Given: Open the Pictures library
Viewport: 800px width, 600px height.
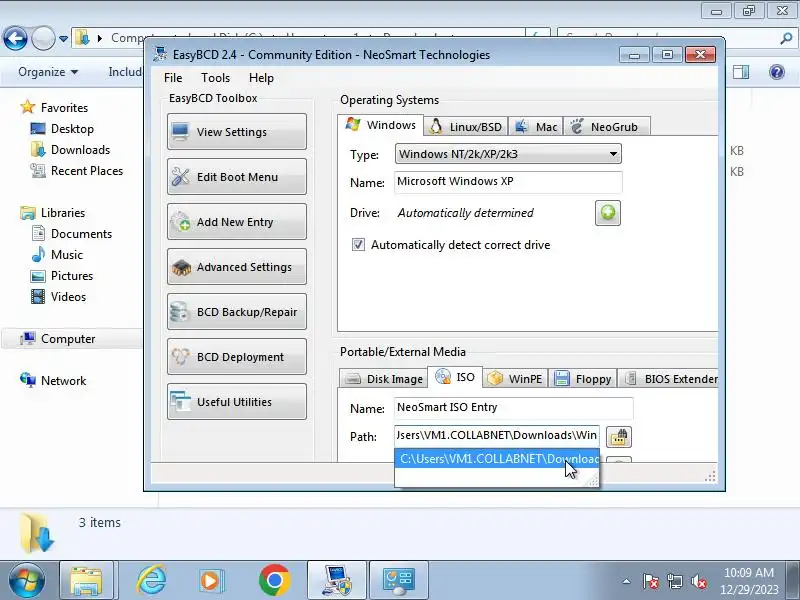Looking at the screenshot, I should coord(72,276).
